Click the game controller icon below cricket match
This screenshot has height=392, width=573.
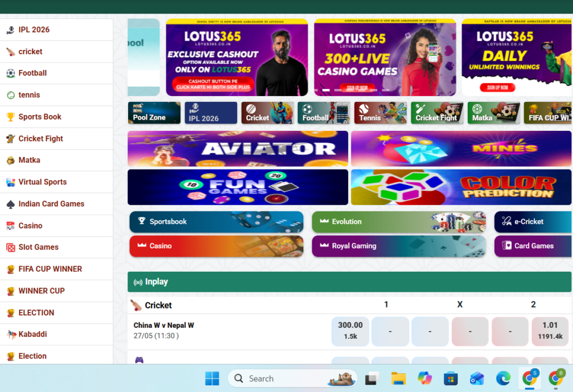point(139,360)
